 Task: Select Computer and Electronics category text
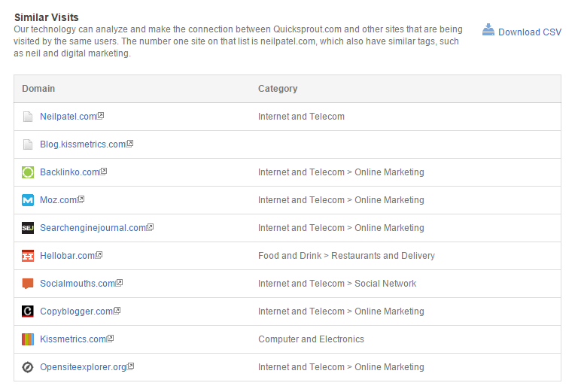[x=311, y=339]
